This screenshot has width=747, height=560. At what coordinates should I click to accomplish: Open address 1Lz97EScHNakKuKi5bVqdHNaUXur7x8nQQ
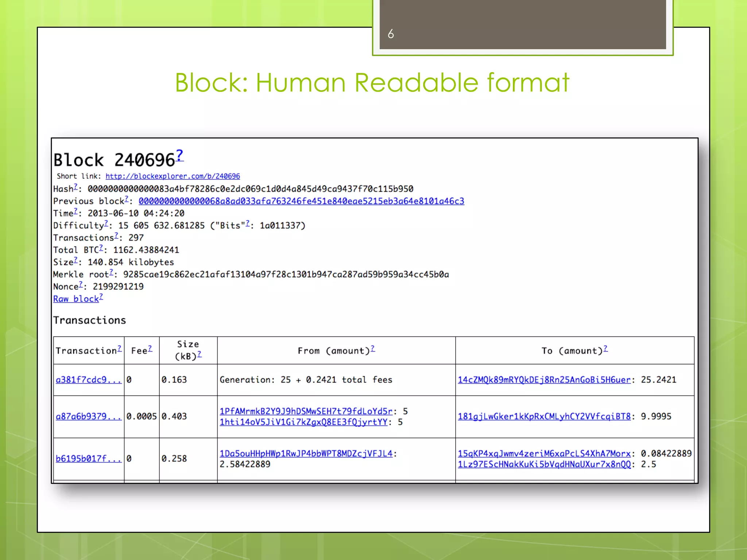click(544, 464)
